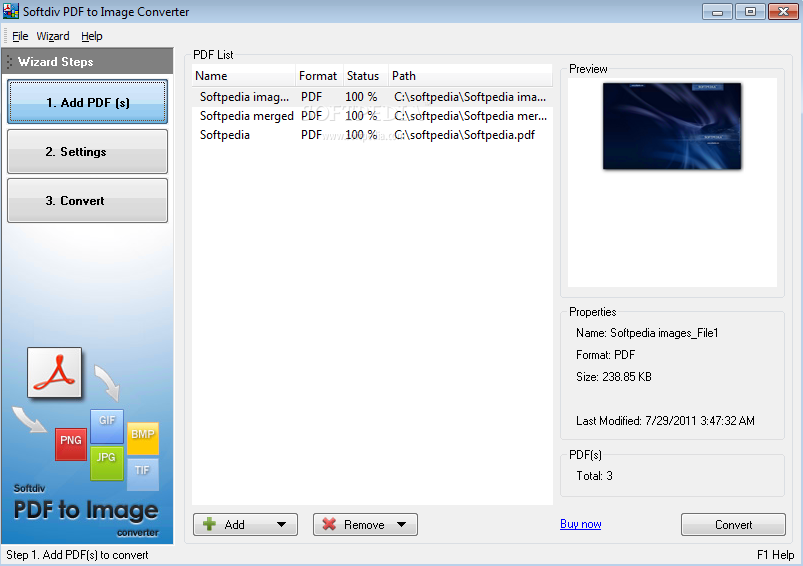Click the green JPG format tile
Viewport: 803px width, 566px height.
(x=107, y=463)
